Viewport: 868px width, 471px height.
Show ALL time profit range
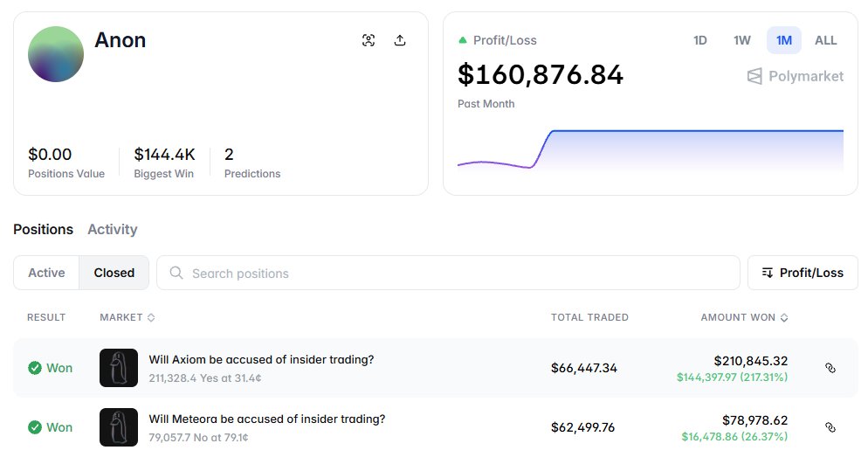(825, 40)
